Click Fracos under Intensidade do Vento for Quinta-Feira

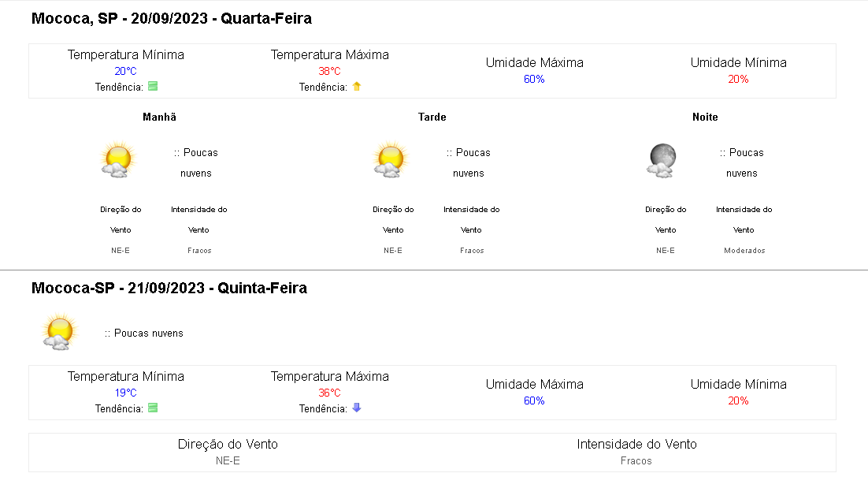click(636, 460)
